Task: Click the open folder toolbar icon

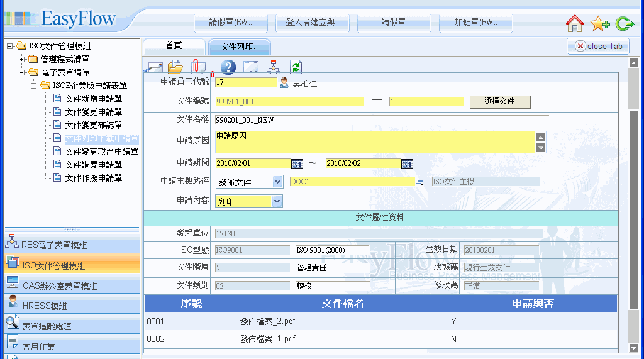Action: tap(175, 67)
